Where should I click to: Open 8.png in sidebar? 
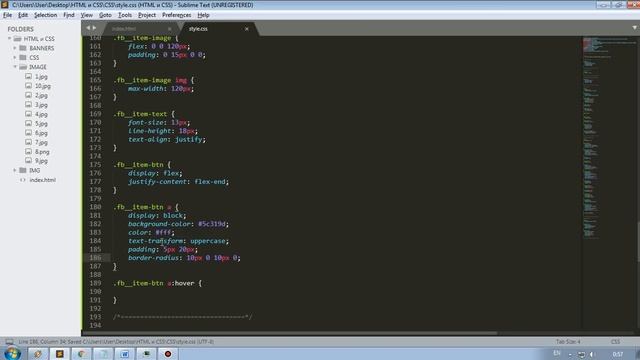(x=42, y=152)
